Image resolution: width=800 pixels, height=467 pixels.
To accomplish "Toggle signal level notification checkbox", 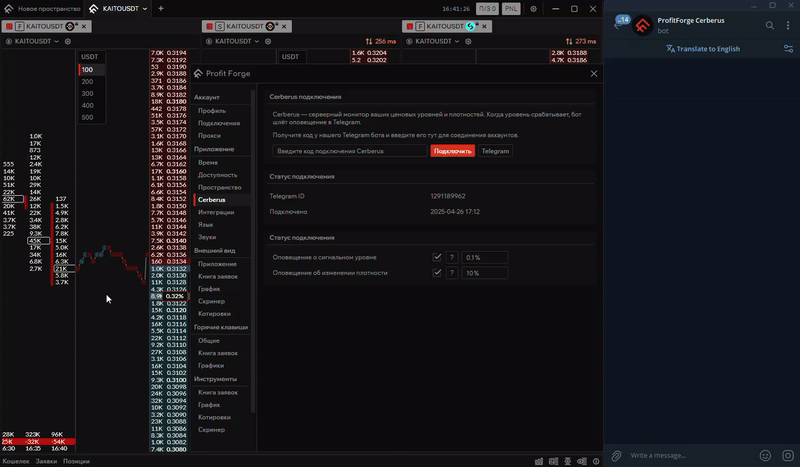I will point(437,257).
